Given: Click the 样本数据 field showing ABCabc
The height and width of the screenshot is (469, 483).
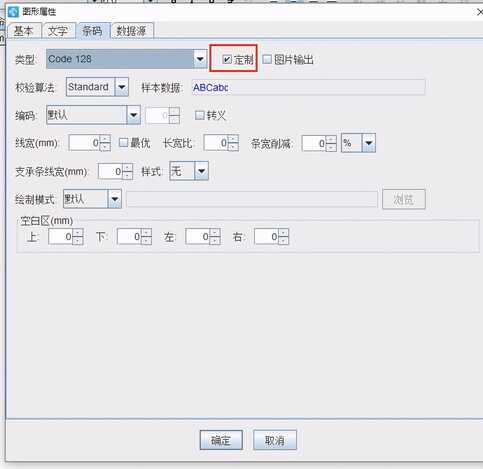Looking at the screenshot, I should click(308, 87).
